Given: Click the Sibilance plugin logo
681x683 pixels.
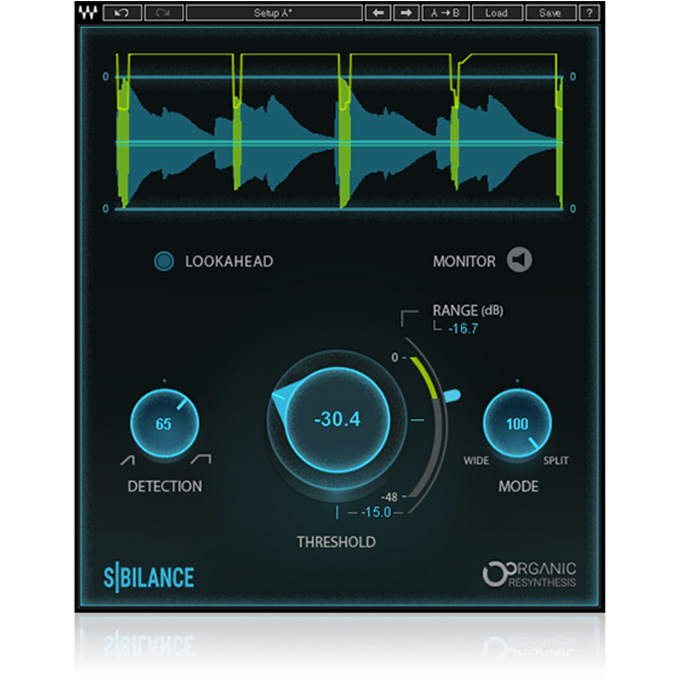Looking at the screenshot, I should (x=149, y=578).
